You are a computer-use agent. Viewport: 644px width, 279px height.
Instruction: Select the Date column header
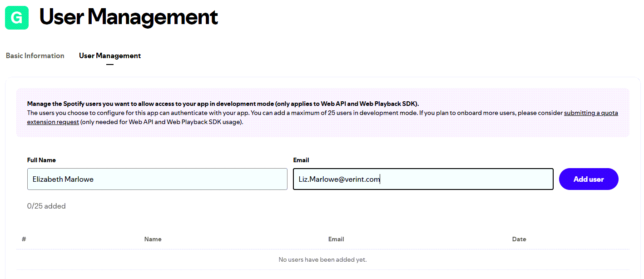click(x=519, y=239)
